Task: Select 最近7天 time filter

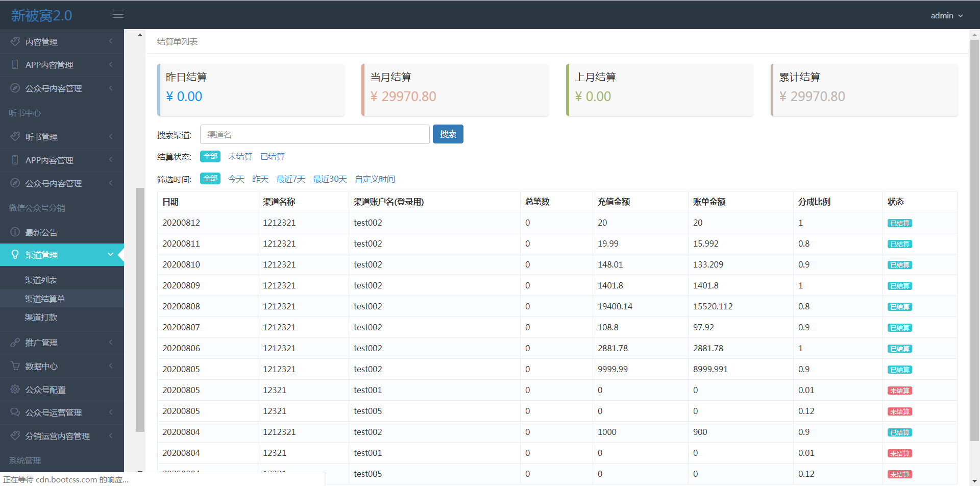Action: click(290, 179)
